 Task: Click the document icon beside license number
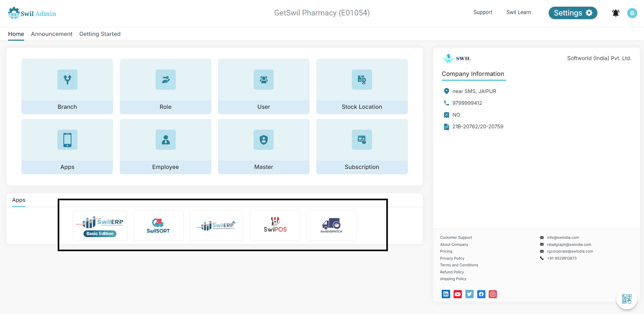click(x=446, y=127)
